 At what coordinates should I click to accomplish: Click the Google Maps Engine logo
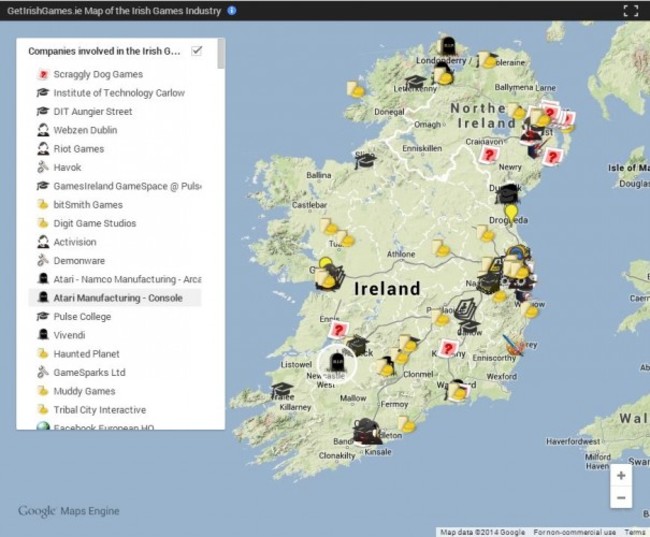68,511
